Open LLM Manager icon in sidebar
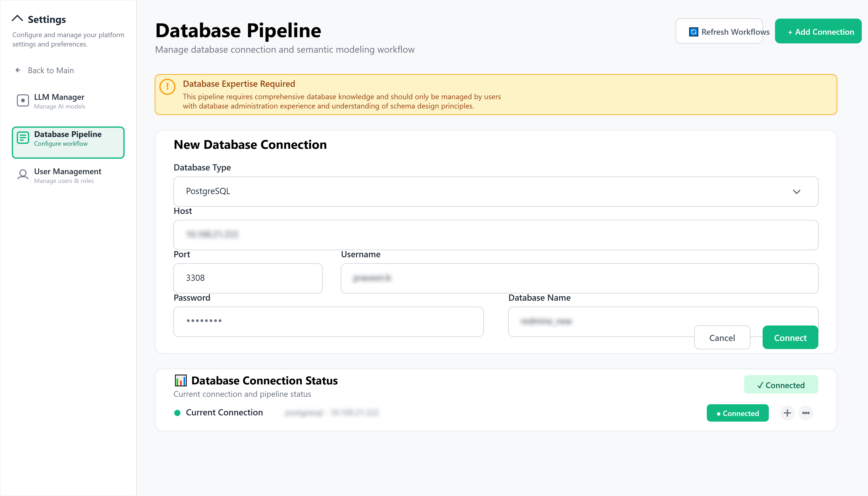868x496 pixels. (x=23, y=101)
